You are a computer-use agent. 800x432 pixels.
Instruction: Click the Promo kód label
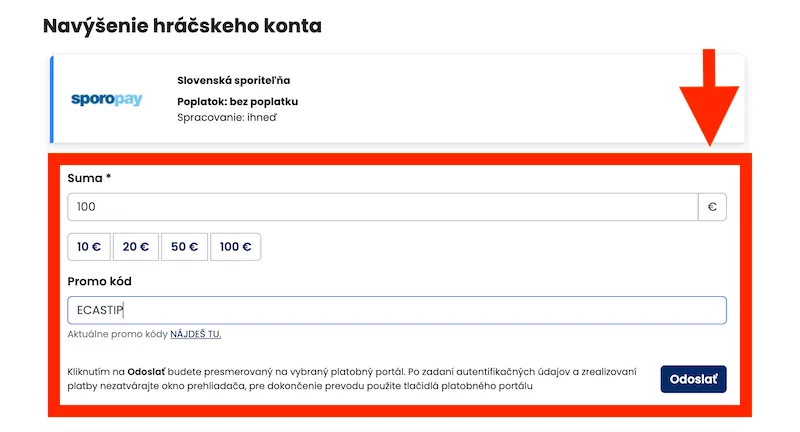coord(99,281)
